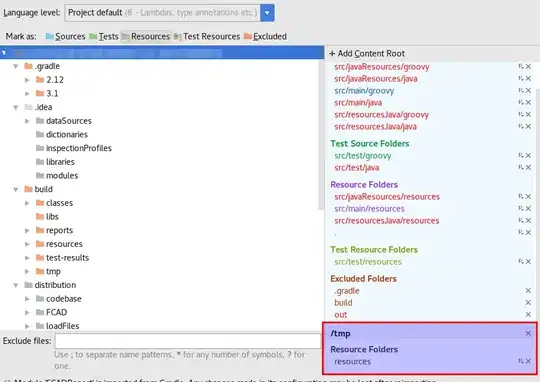Viewport: 540px width, 382px height.
Task: Remove src/main/groovy source root
Action: 528,91
